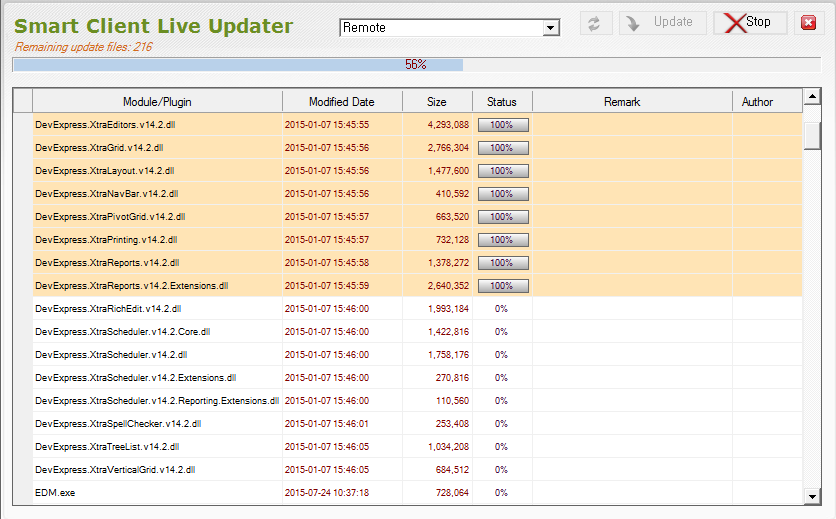This screenshot has width=836, height=519.
Task: Click the size value 684,512
Action: coord(452,469)
